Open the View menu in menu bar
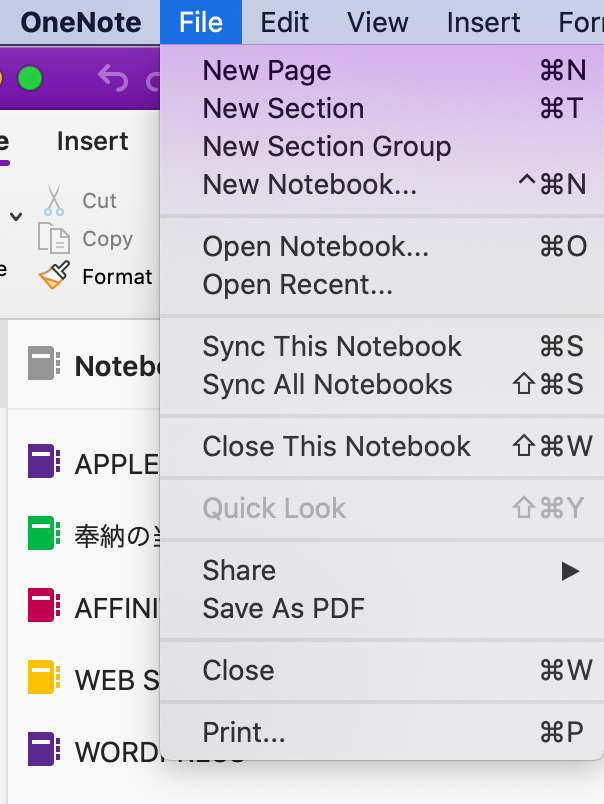Screen dimensions: 604x804 click(x=378, y=21)
